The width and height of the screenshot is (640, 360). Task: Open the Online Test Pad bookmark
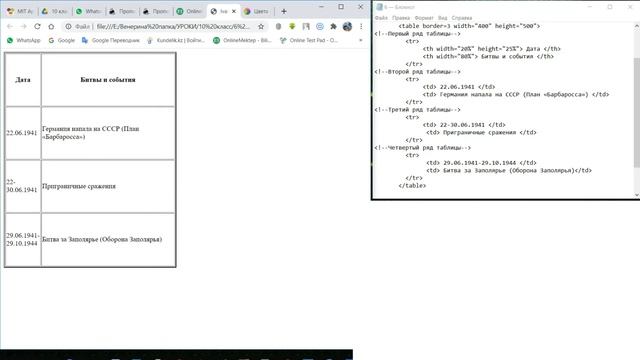(309, 40)
